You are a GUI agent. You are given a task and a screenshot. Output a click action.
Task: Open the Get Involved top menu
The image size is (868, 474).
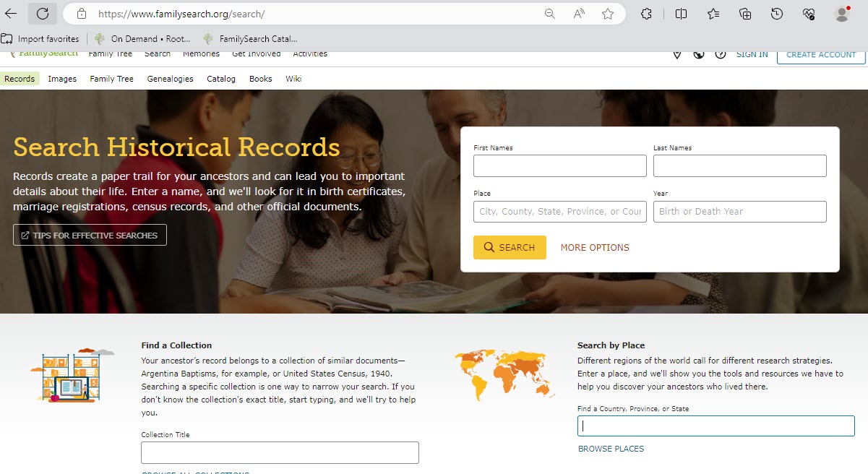[257, 54]
